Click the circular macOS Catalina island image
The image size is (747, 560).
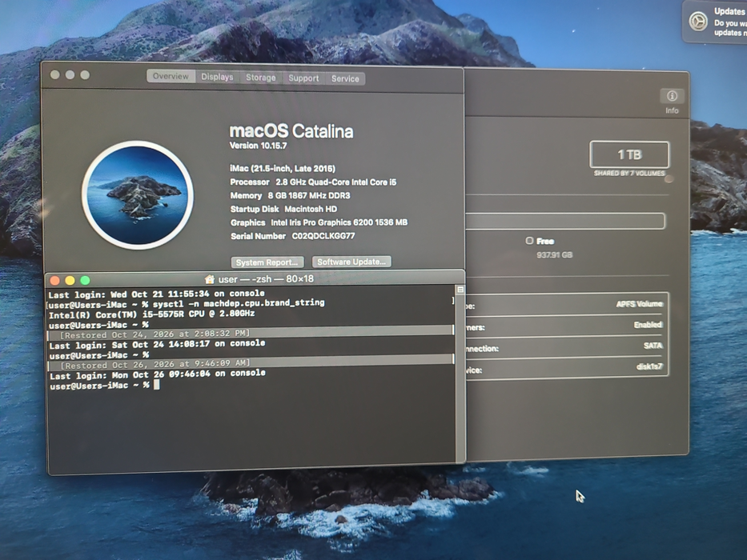(x=138, y=194)
